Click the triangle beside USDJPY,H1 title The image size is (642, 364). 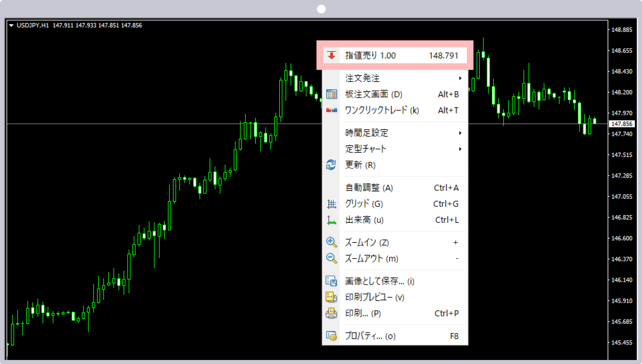[11, 25]
